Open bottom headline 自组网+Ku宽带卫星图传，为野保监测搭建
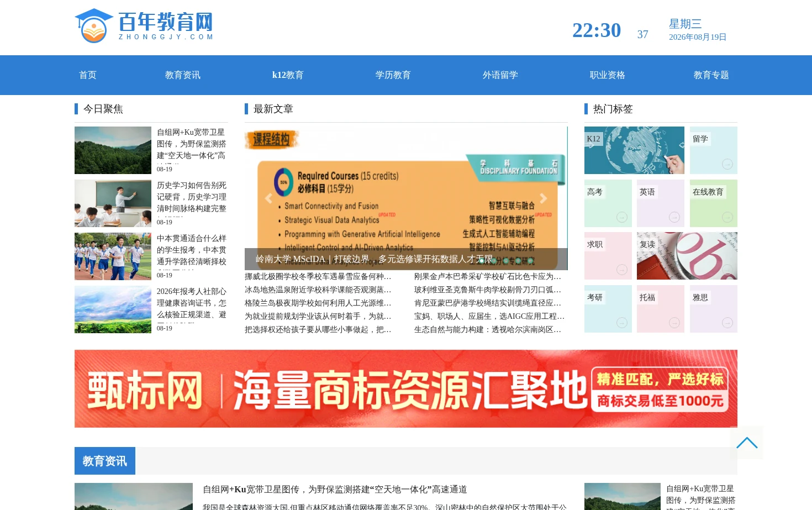 [335, 490]
